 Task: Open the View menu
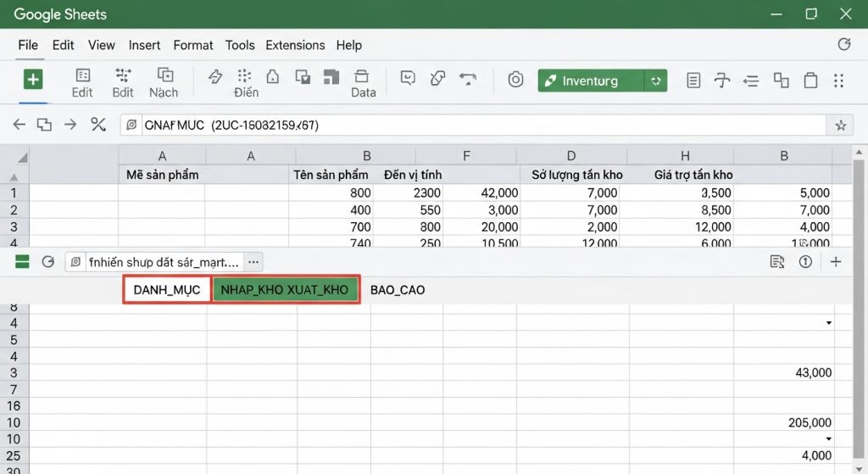[102, 45]
